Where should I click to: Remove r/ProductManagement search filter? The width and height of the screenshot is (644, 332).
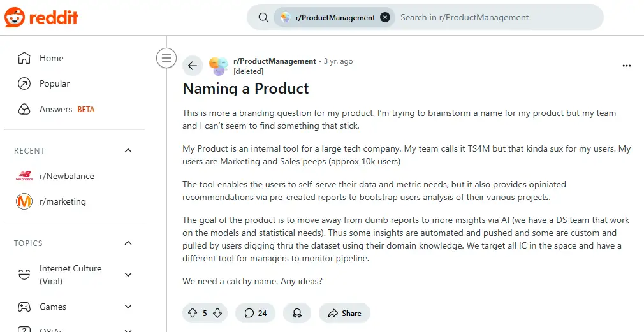pyautogui.click(x=385, y=17)
